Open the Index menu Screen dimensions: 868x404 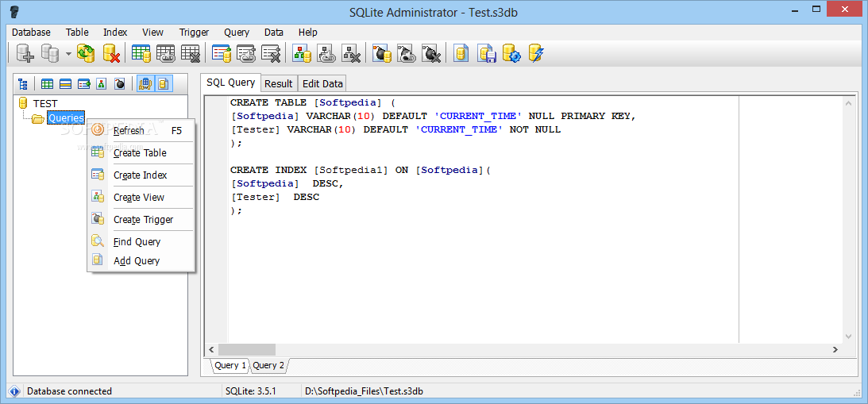[x=115, y=32]
